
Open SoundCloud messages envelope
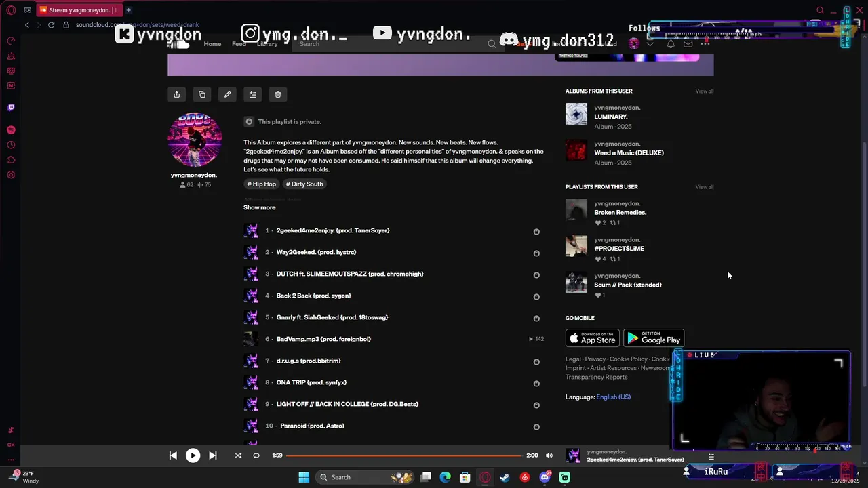coord(688,44)
